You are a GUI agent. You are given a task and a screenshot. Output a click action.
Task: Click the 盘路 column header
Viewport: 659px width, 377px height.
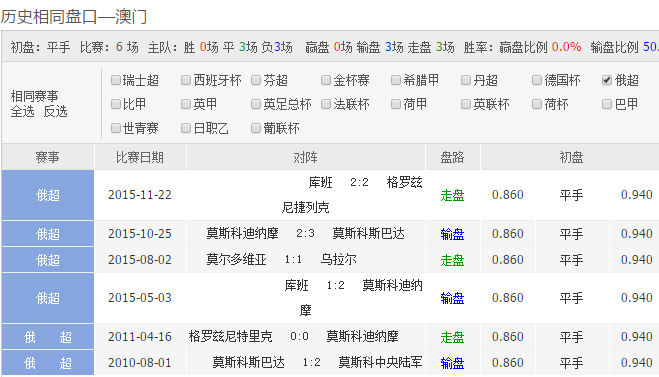pyautogui.click(x=452, y=157)
